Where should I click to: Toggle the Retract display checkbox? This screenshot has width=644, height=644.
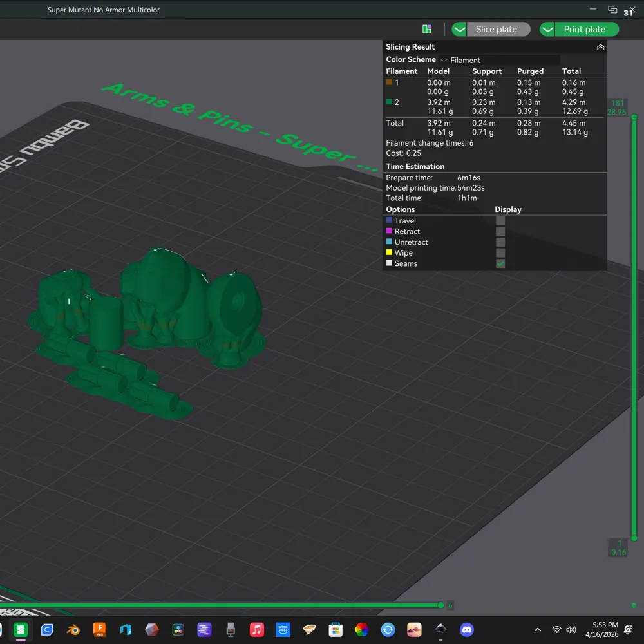500,231
